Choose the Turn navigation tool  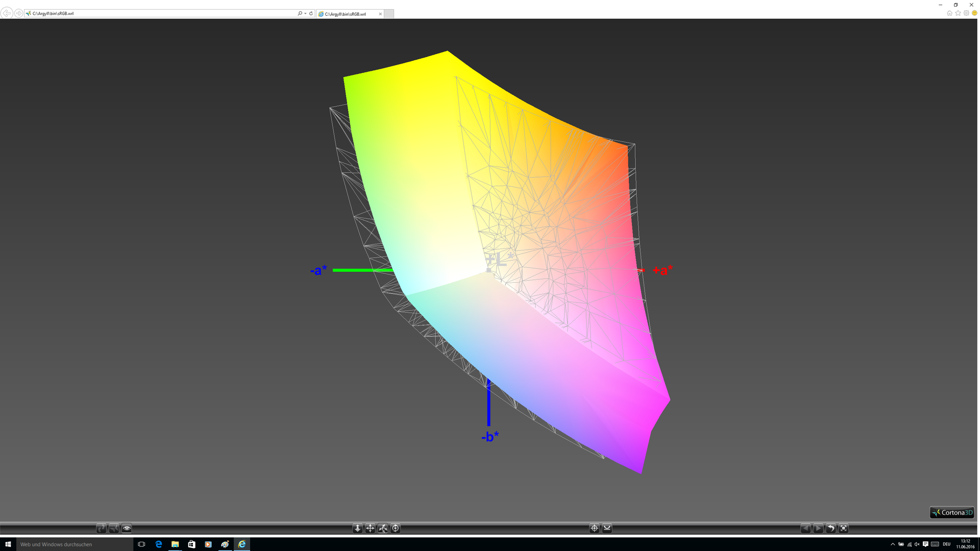(x=383, y=529)
